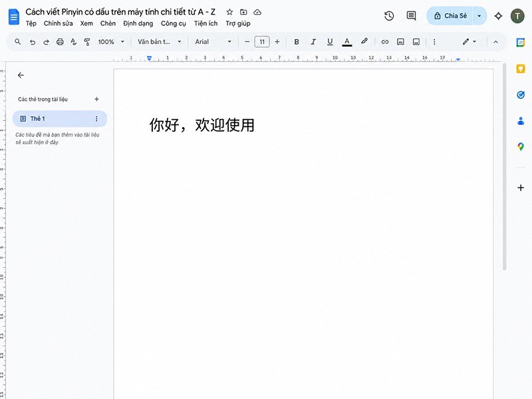Click the Chinese text 你好，欢迎使用
Image resolution: width=532 pixels, height=399 pixels.
(201, 125)
